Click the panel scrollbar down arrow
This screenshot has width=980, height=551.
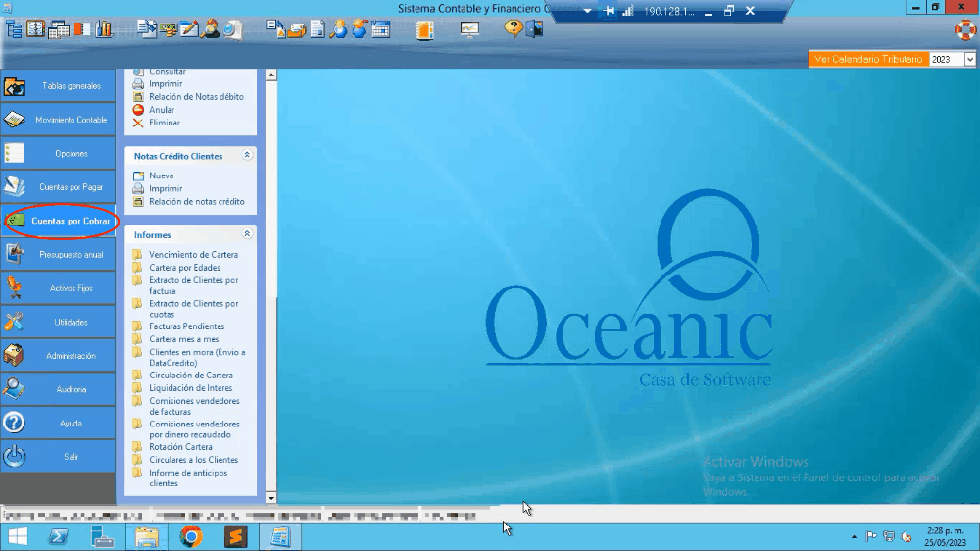point(271,497)
